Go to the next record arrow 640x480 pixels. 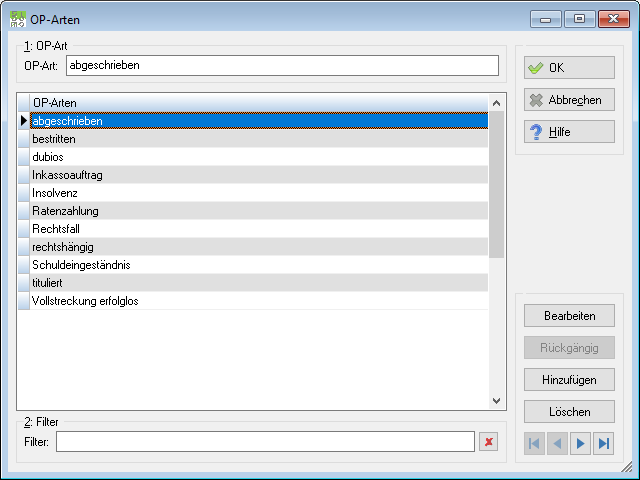pyautogui.click(x=580, y=443)
